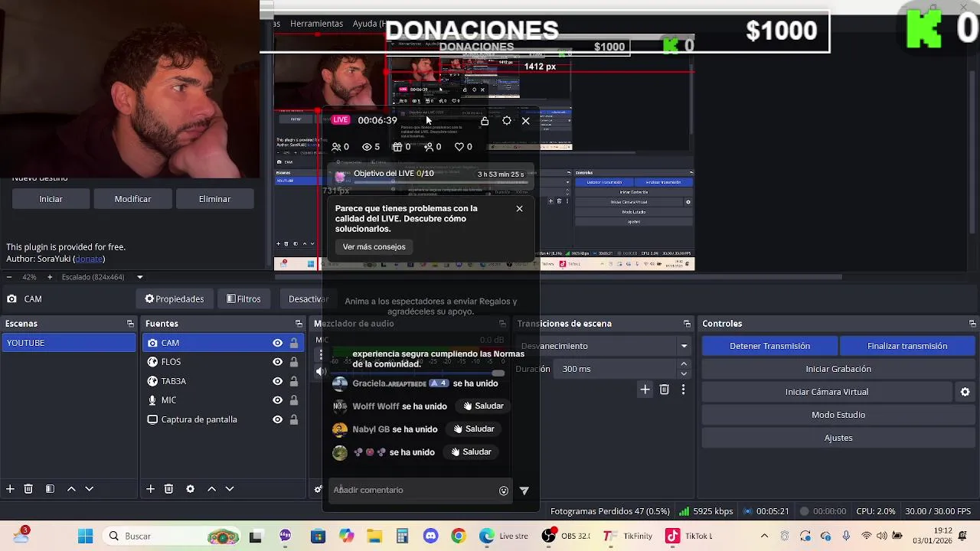The height and width of the screenshot is (551, 980).
Task: Dismiss the LIVE quality problems notice
Action: tap(519, 208)
